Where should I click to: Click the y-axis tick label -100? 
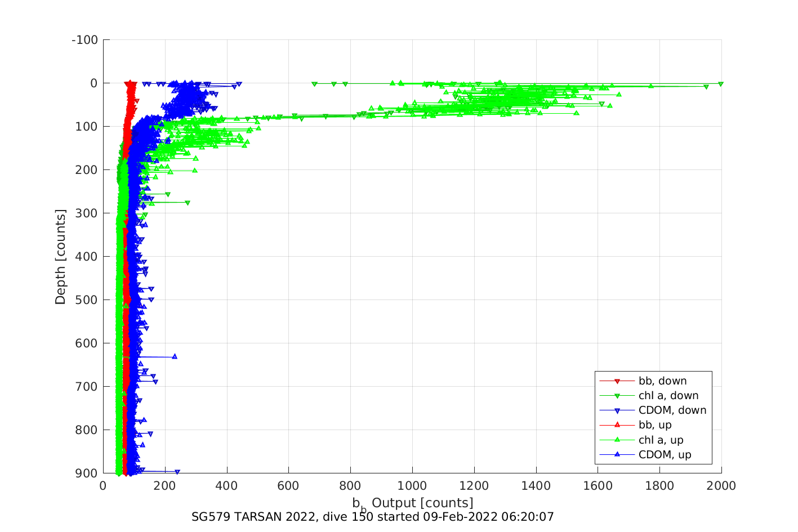(x=85, y=40)
